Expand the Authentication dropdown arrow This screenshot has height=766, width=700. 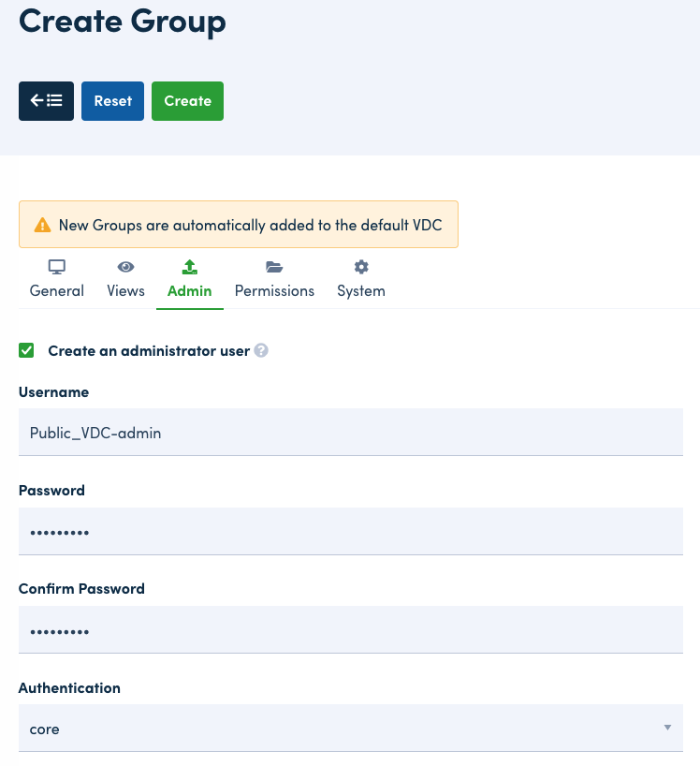667,728
